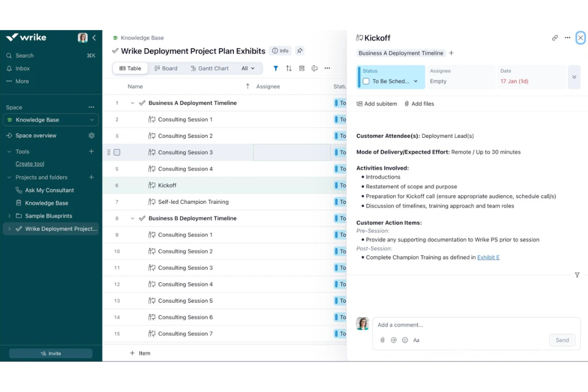Screen dimensions: 588x392
Task: Click the Create tool link
Action: (30, 164)
